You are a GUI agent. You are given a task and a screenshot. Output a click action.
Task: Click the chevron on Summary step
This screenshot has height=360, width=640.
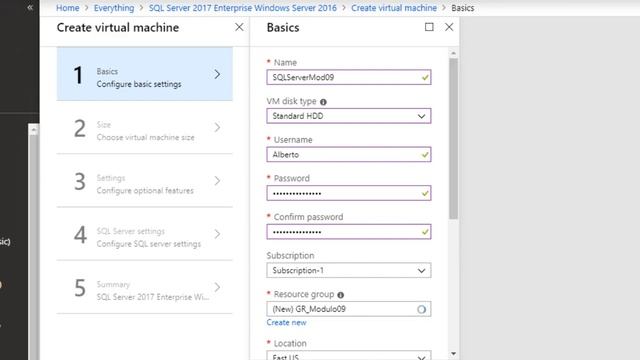217,287
